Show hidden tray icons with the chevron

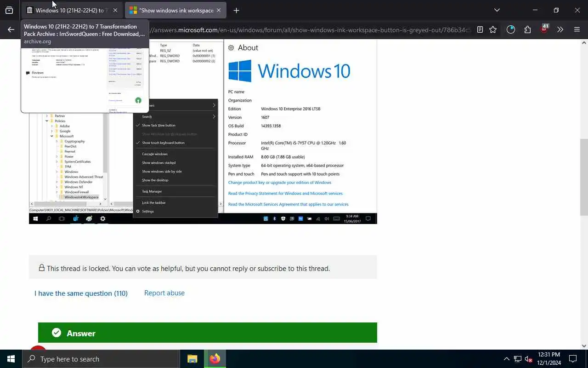506,359
